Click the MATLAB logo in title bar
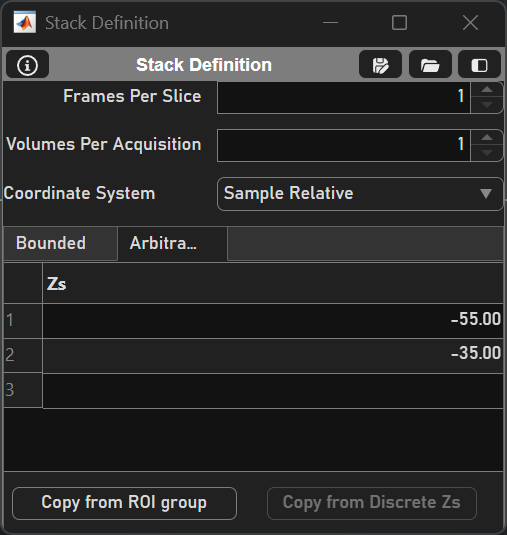507x535 pixels. coord(25,23)
